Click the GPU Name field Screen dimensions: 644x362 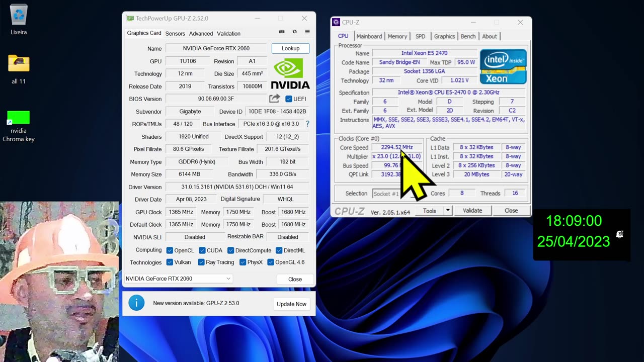pyautogui.click(x=216, y=49)
